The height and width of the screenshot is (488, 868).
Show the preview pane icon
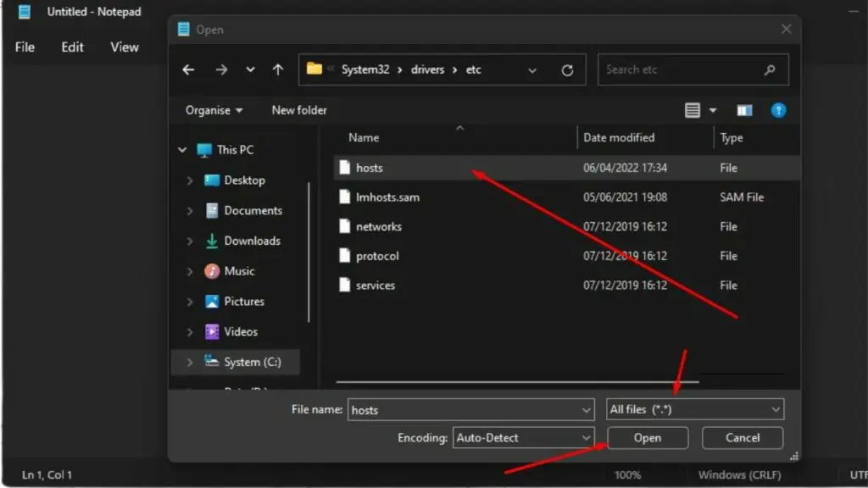[744, 110]
